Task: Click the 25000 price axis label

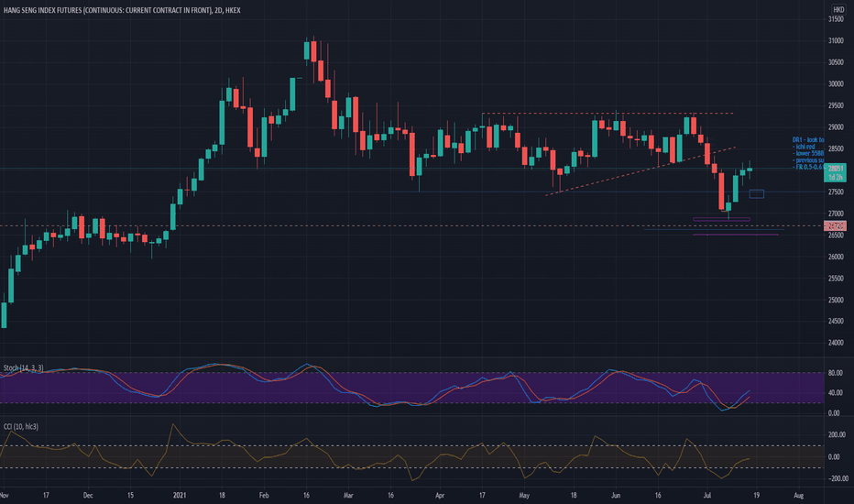Action: click(x=836, y=301)
